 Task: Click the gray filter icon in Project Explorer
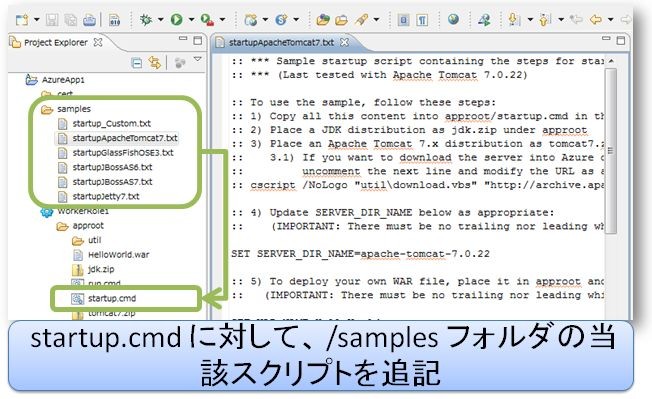tap(180, 63)
